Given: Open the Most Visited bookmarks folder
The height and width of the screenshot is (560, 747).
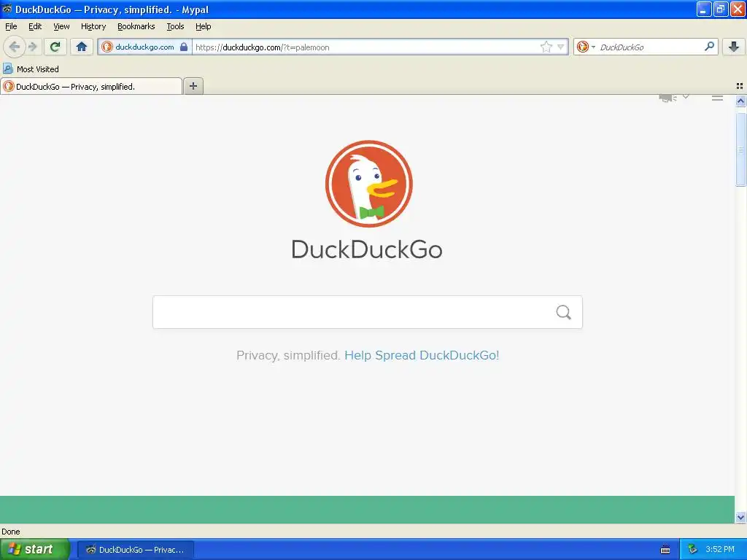Looking at the screenshot, I should (31, 69).
